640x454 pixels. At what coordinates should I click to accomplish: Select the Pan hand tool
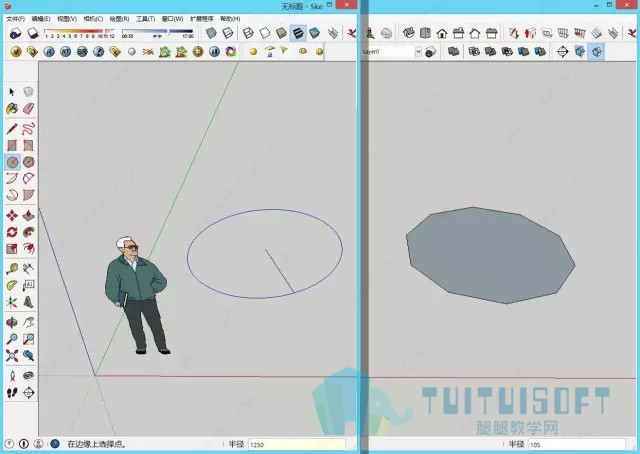pyautogui.click(x=28, y=322)
